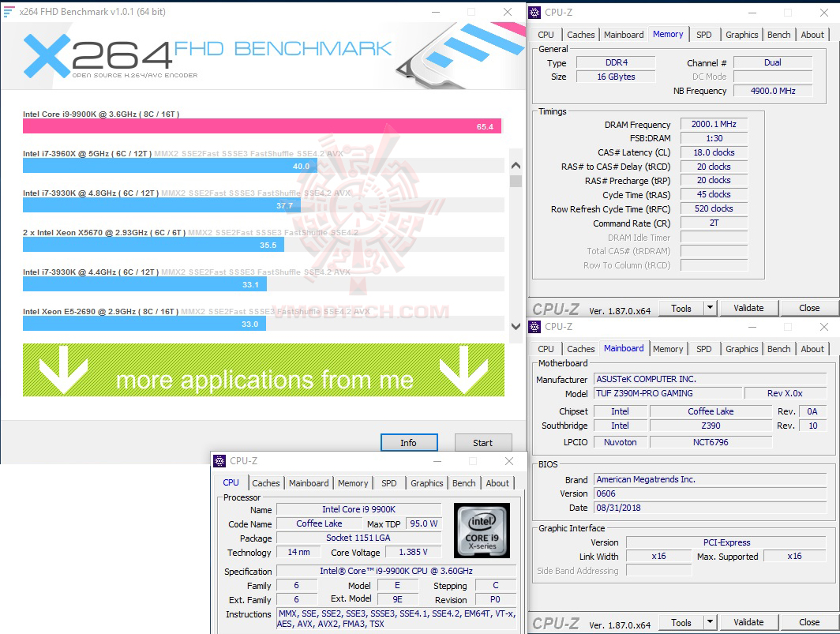The image size is (840, 634).
Task: Switch to Graphics tab in Memory CPU-Z window
Action: pyautogui.click(x=742, y=35)
